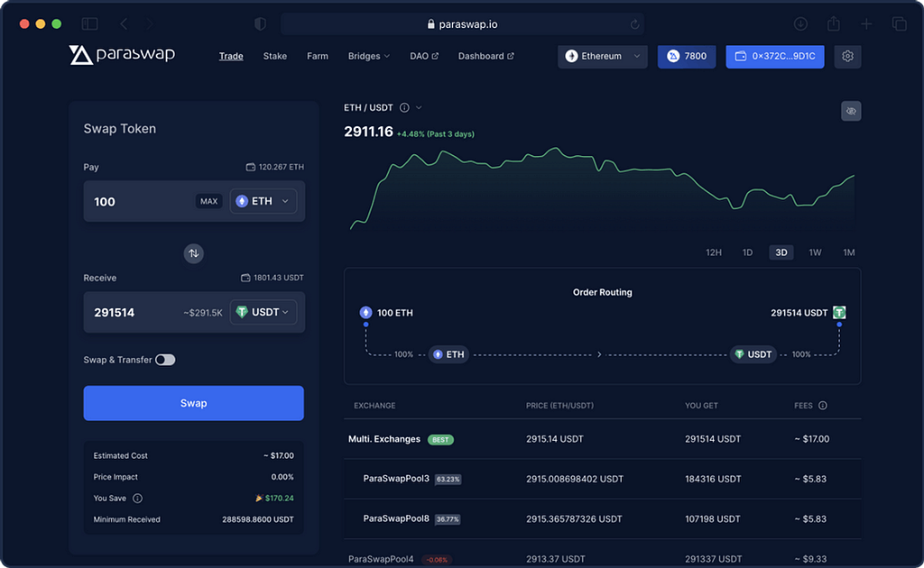The width and height of the screenshot is (924, 568).
Task: Open the Bridges menu dropdown
Action: click(x=369, y=56)
